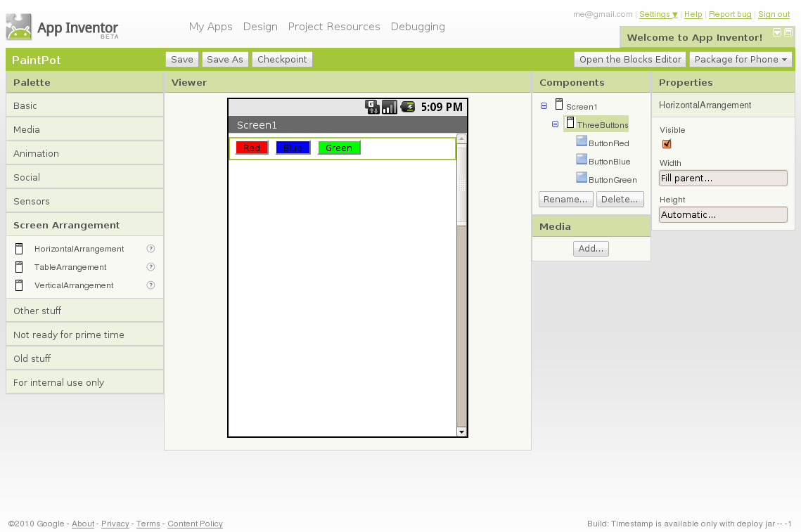Collapse the ThreeButtons tree node

pos(556,124)
